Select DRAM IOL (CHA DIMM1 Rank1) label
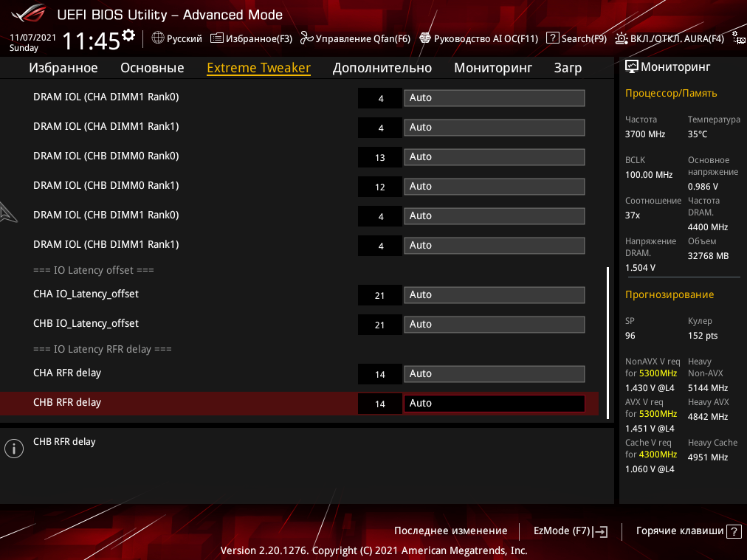This screenshot has height=560, width=747. [106, 126]
